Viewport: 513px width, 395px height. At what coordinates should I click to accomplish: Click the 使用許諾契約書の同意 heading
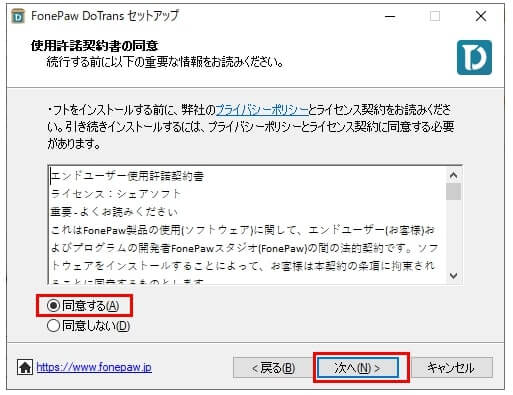pyautogui.click(x=94, y=46)
